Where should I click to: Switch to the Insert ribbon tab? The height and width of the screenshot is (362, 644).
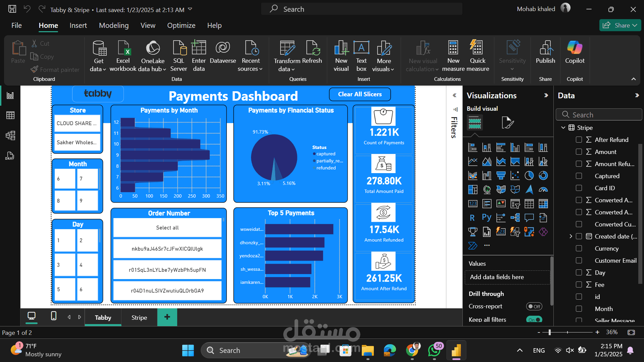78,25
